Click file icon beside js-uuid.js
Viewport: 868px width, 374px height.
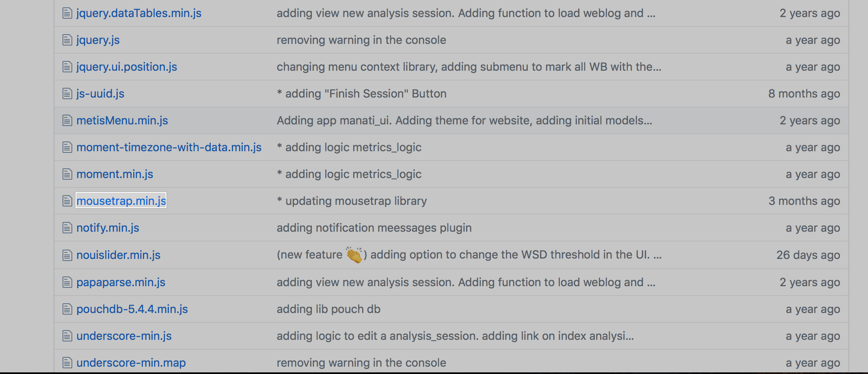coord(67,94)
